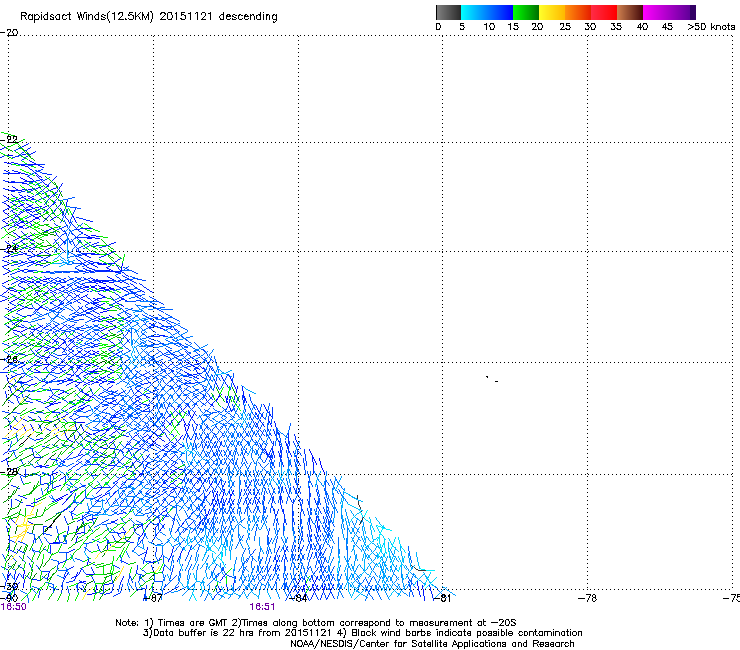The height and width of the screenshot is (650, 740).
Task: Click the gray 0-5 knots color swatch
Action: [448, 12]
